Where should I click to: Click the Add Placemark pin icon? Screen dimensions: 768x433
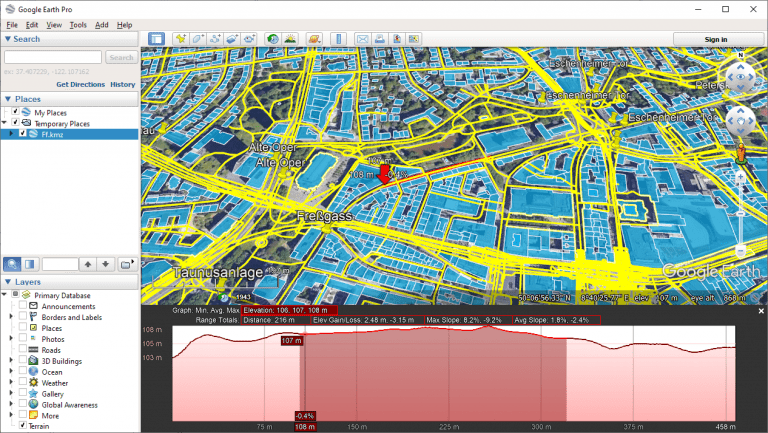(181, 39)
